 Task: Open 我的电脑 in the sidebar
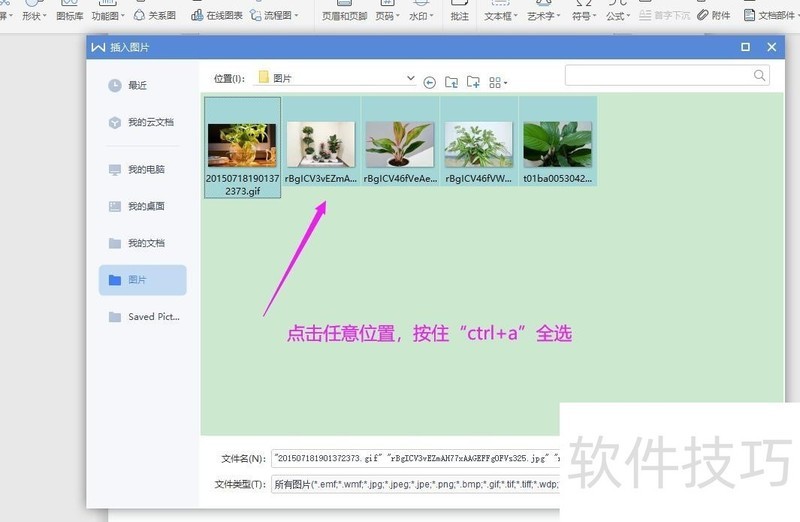[137, 169]
